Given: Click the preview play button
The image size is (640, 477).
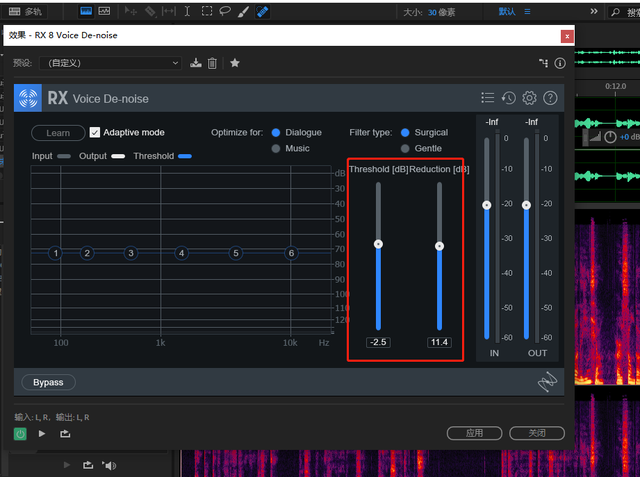Looking at the screenshot, I should tap(42, 433).
